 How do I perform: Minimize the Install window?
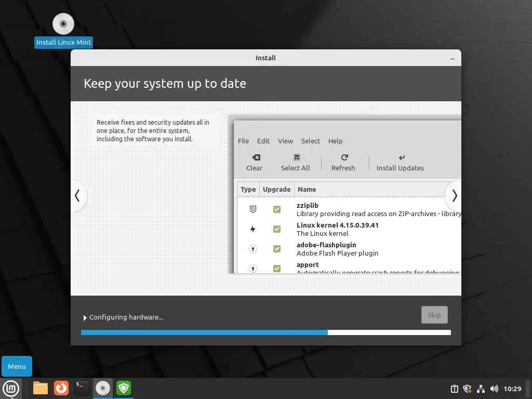click(453, 58)
